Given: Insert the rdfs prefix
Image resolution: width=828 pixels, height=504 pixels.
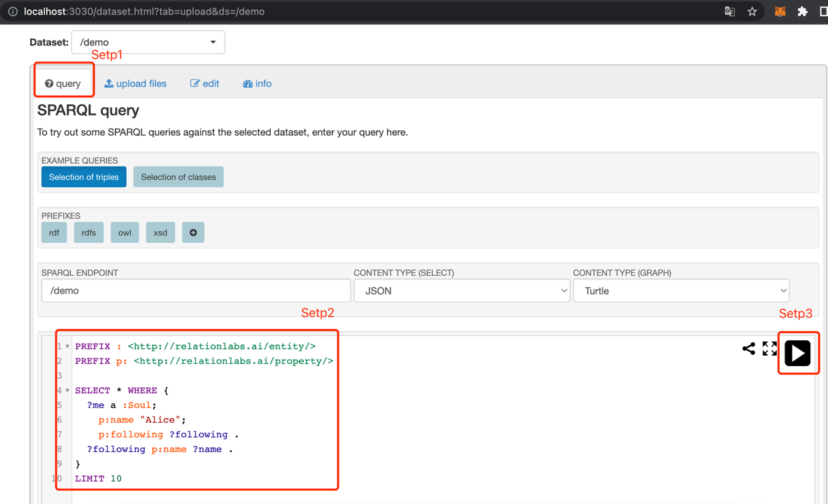Looking at the screenshot, I should [x=89, y=232].
